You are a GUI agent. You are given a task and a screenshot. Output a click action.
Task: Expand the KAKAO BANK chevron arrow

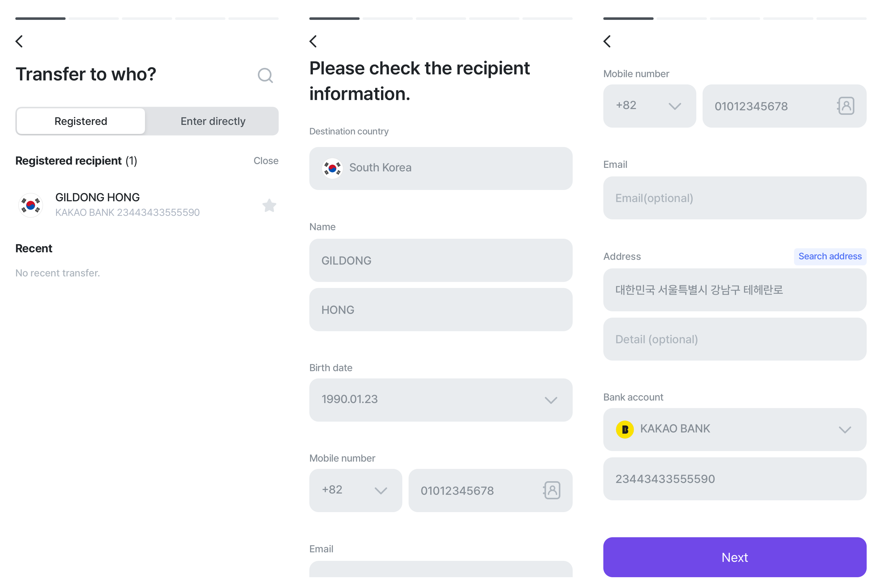tap(845, 430)
